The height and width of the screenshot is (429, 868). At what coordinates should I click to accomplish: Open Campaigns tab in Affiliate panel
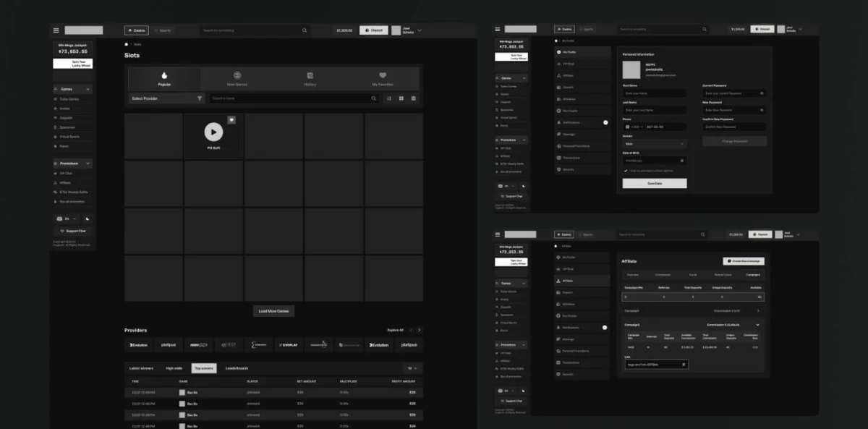tap(754, 275)
